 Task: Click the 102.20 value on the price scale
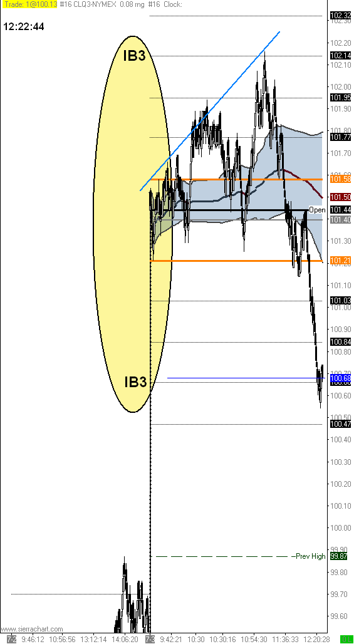[x=339, y=43]
